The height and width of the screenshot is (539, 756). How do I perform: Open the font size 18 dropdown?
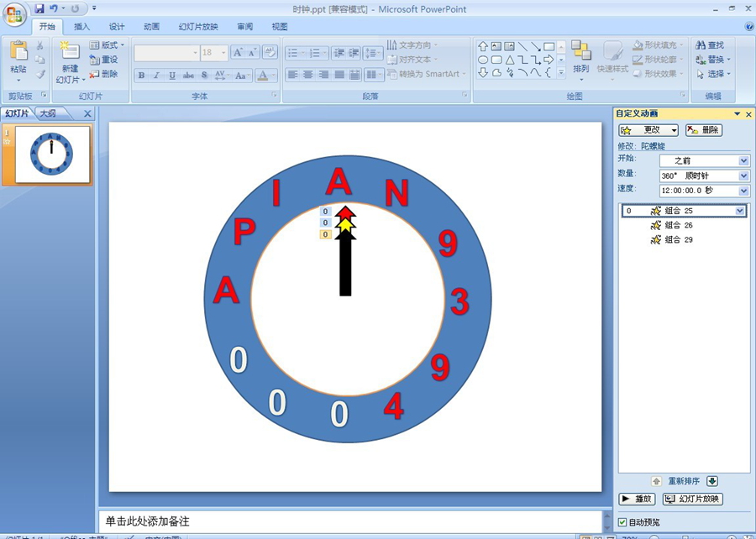(223, 53)
